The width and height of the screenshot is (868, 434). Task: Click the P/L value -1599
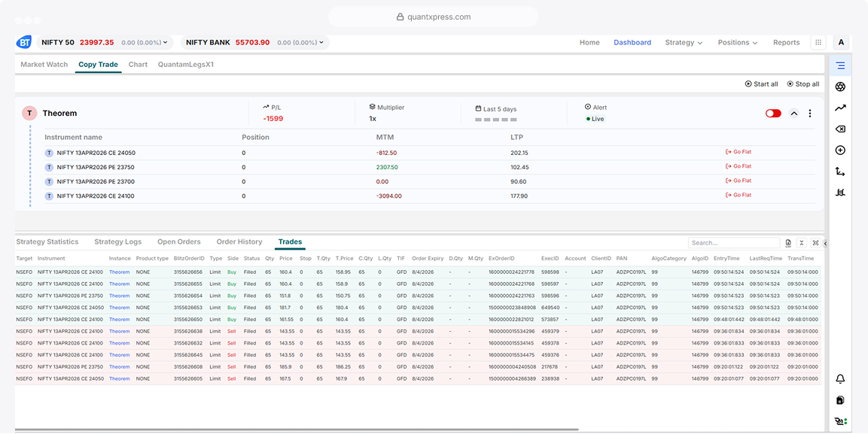coord(273,118)
